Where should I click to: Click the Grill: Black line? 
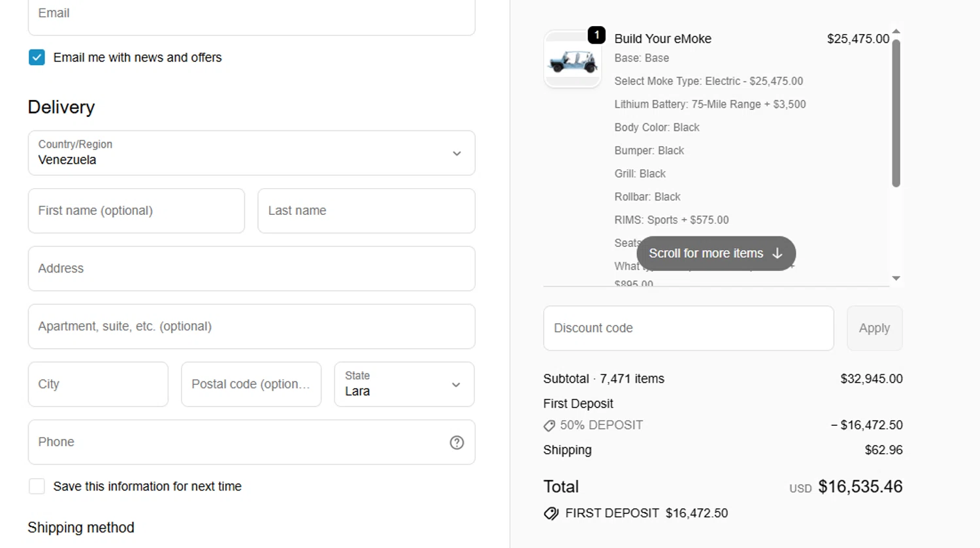click(640, 174)
